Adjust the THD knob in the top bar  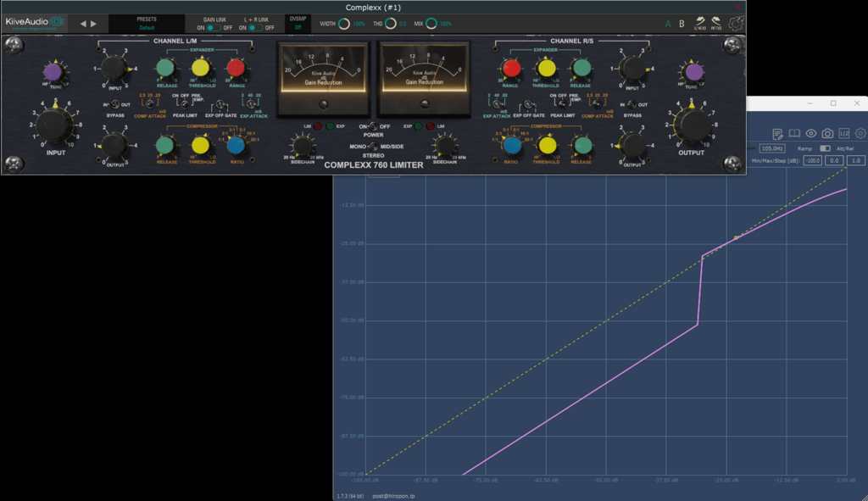click(x=390, y=24)
